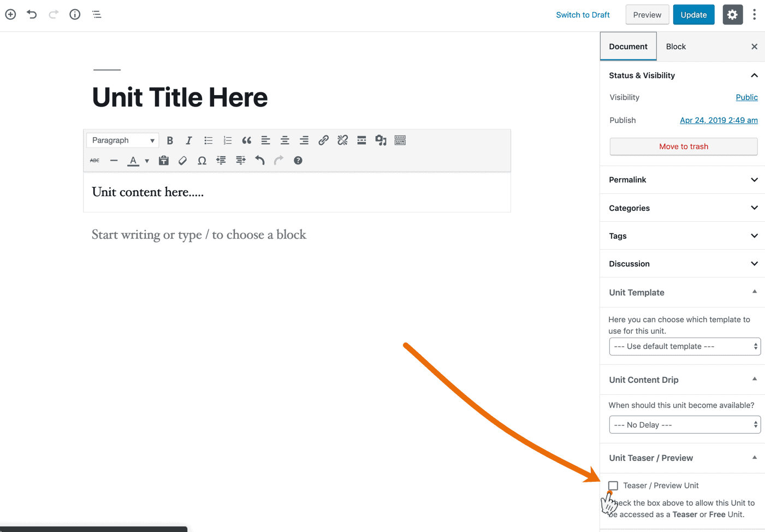Click Switch to Draft link

click(x=583, y=15)
